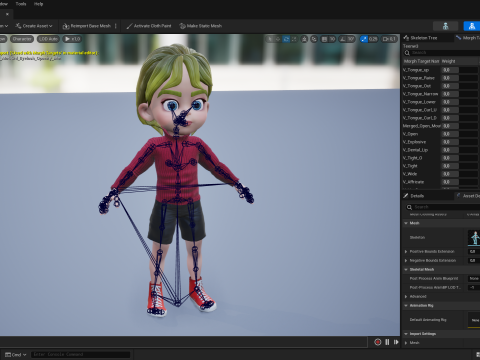The height and width of the screenshot is (360, 480).
Task: Collapse the Import Settings section
Action: tap(406, 334)
